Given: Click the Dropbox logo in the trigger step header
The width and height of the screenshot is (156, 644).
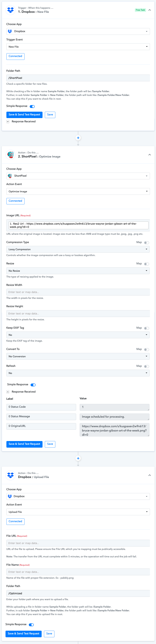Looking at the screenshot, I should (10, 10).
